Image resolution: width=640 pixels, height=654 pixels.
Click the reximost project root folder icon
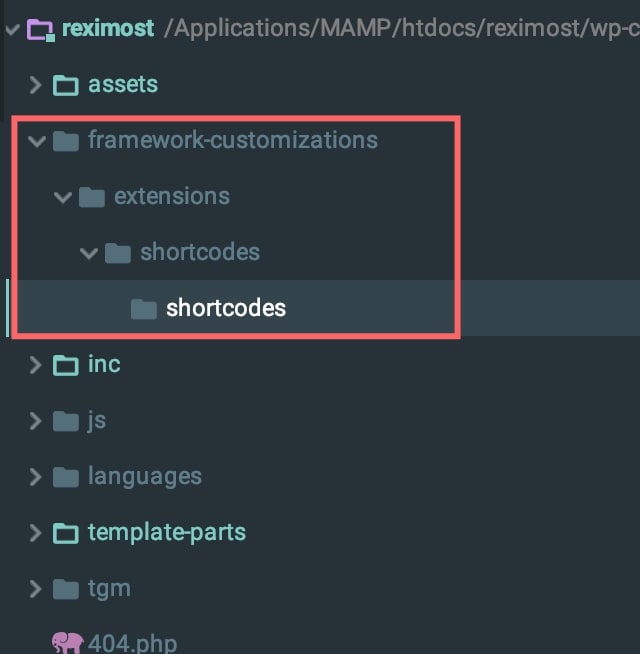[40, 30]
